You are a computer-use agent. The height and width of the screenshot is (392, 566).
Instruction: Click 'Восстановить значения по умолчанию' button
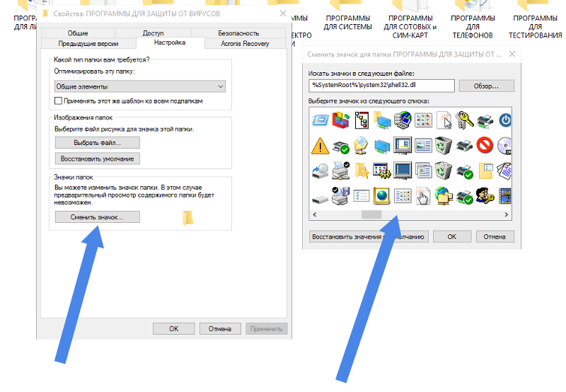point(369,237)
